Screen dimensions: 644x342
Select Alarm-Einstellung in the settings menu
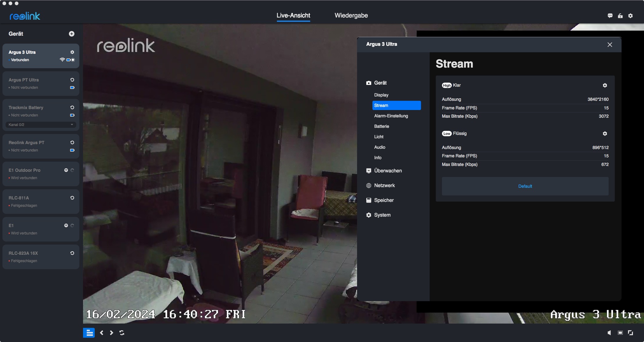pyautogui.click(x=391, y=116)
